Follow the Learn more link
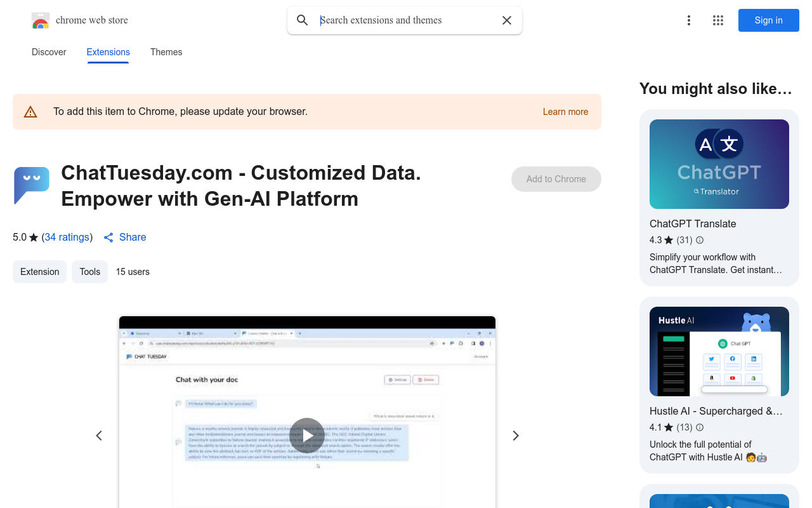This screenshot has height=508, width=812. tap(565, 112)
